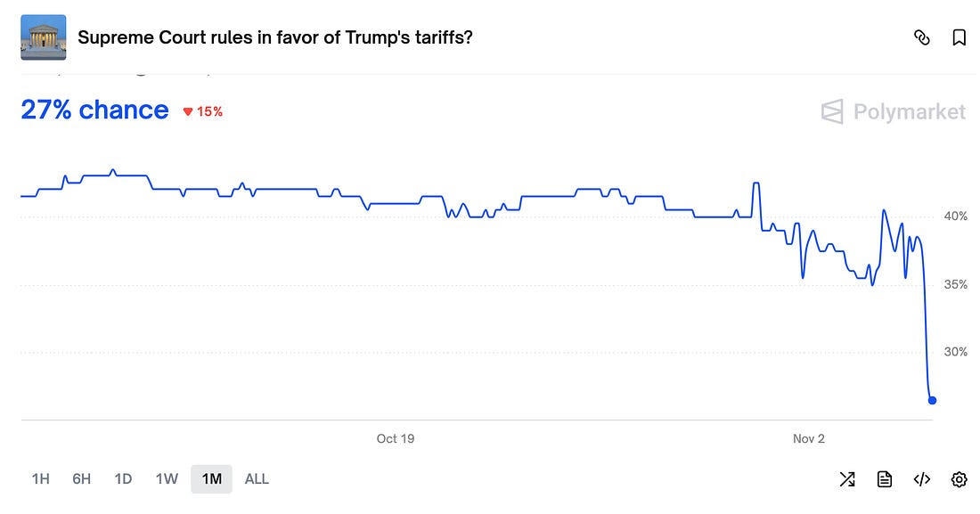Open the Supreme Court tariffs market title

pyautogui.click(x=275, y=37)
